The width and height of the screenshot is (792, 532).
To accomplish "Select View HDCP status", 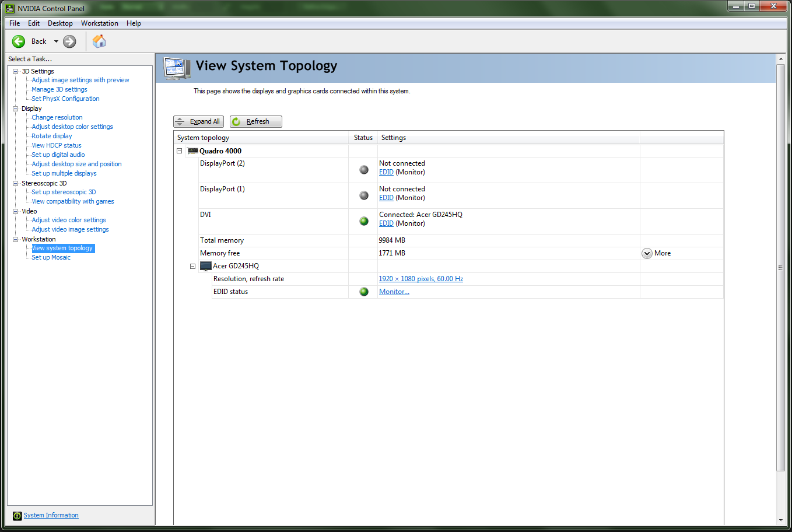I will [x=57, y=145].
